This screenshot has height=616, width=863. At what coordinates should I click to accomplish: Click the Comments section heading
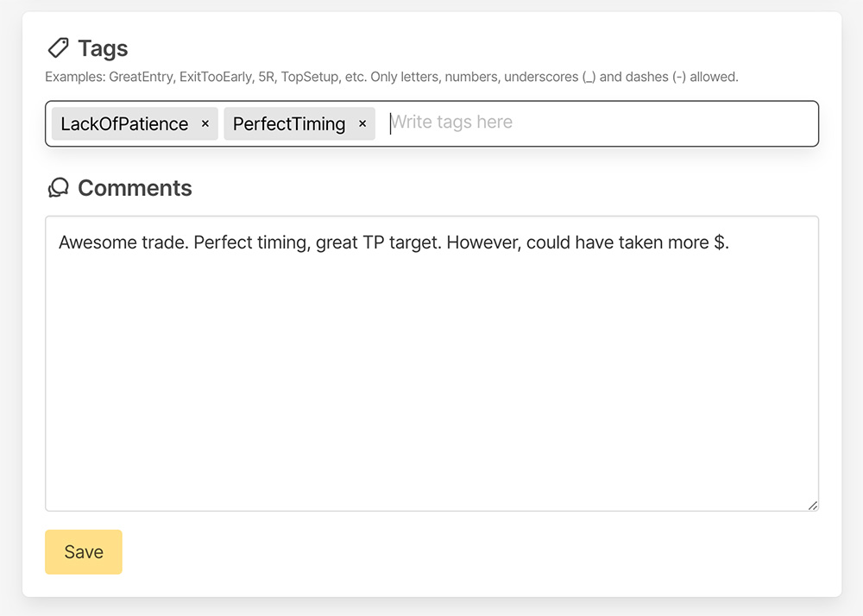click(x=135, y=188)
